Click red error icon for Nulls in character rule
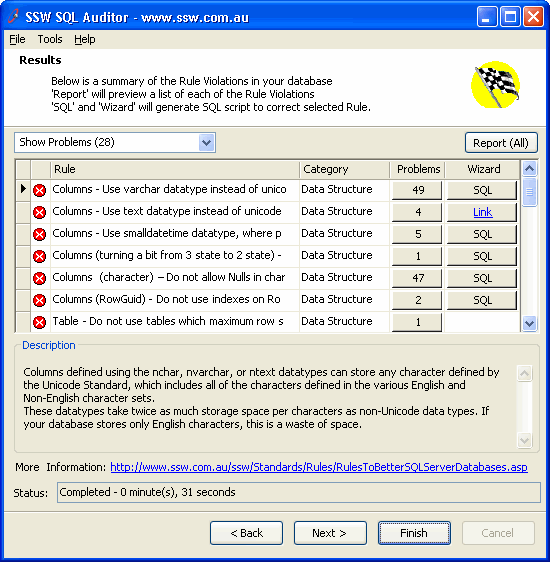Viewport: 550px width, 562px height. coord(39,278)
